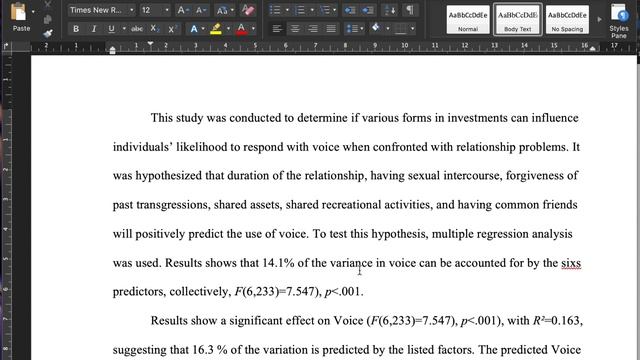Toggle Bold formatting
640x360 pixels.
click(x=76, y=29)
